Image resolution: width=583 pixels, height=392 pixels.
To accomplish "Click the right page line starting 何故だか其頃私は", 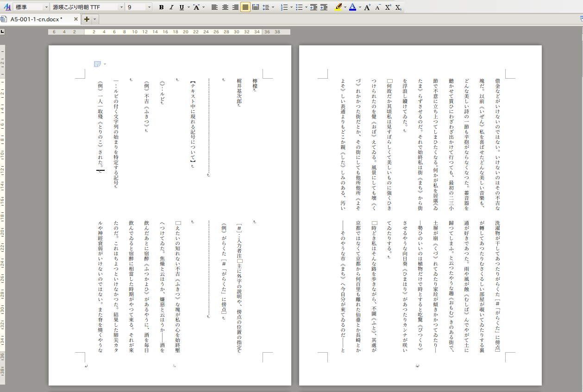I will point(389,144).
